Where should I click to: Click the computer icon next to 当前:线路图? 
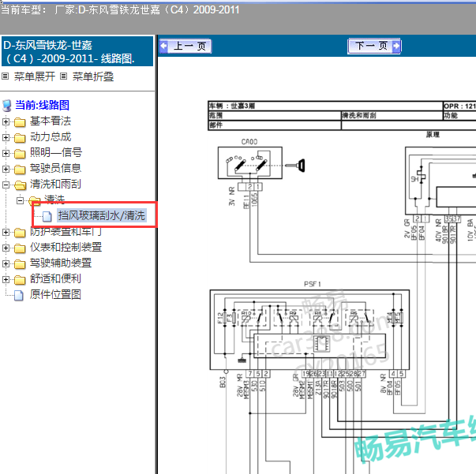click(7, 106)
